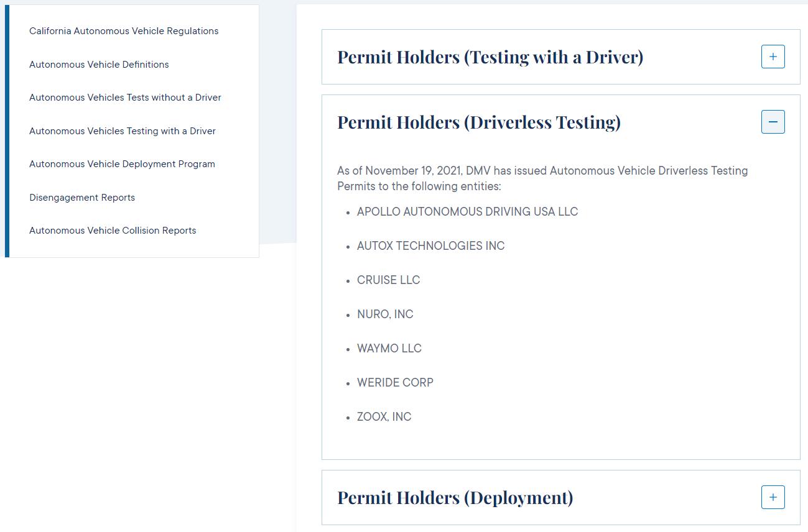Screen dimensions: 808x532
Task: Click the ZOOX, INC list entry
Action: tap(384, 416)
